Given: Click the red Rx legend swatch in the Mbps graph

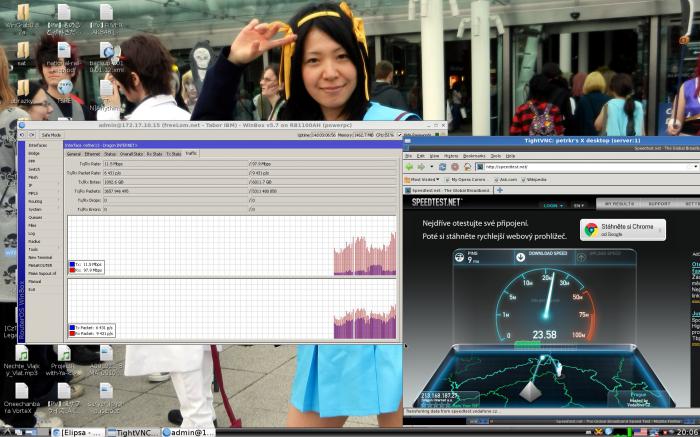Looking at the screenshot, I should (72, 270).
